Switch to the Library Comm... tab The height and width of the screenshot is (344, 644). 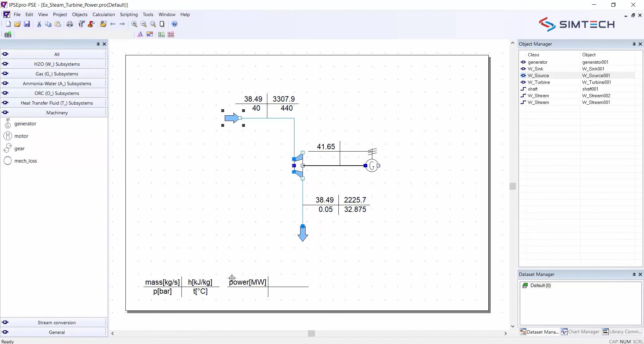pyautogui.click(x=622, y=332)
